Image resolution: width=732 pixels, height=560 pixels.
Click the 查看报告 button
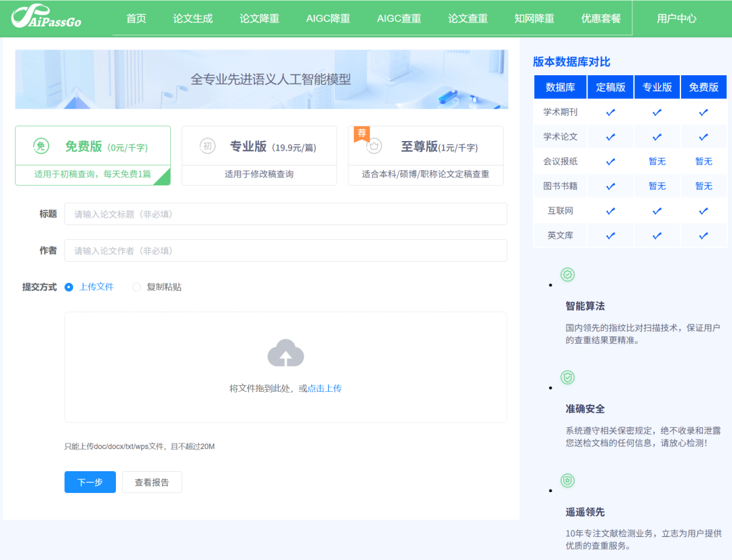coord(152,482)
